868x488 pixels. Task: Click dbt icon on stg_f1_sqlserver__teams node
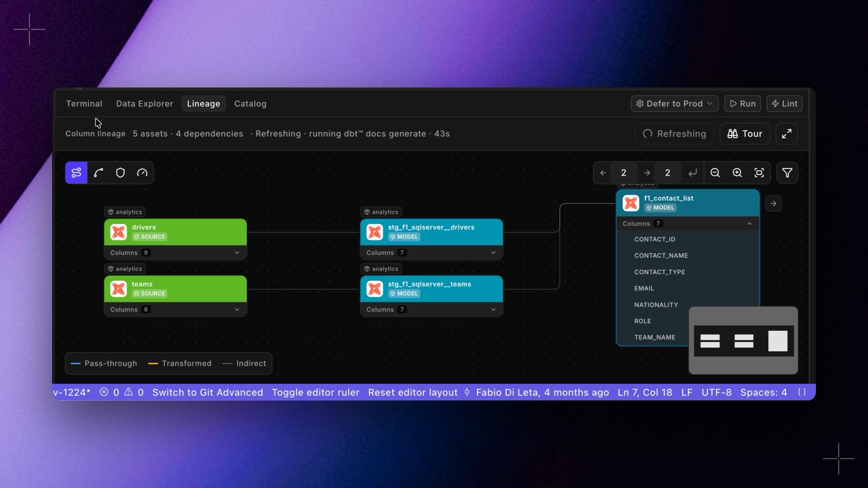click(x=375, y=289)
